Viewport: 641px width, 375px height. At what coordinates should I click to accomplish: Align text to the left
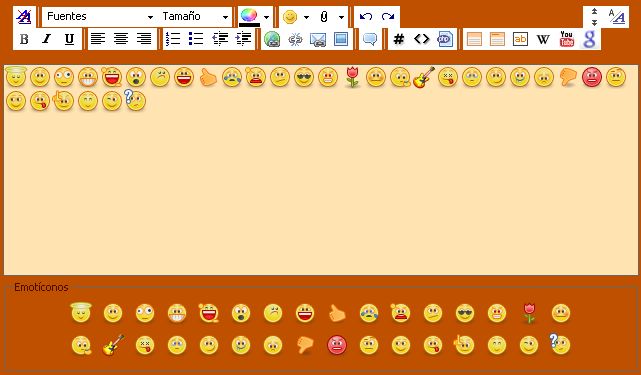pyautogui.click(x=98, y=39)
